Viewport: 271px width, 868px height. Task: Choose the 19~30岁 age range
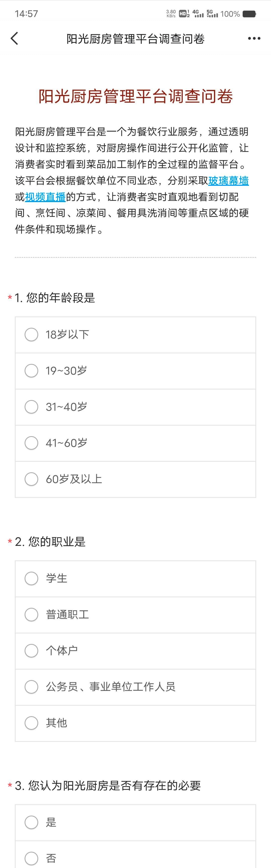[x=31, y=371]
